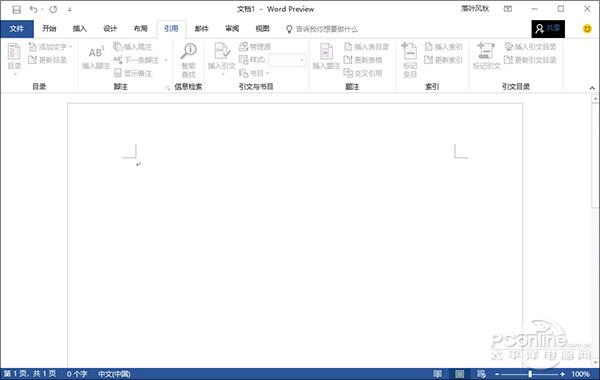Viewport: 600px width, 380px height.
Task: Open 交叉引用 (Cross-reference)
Action: point(363,73)
